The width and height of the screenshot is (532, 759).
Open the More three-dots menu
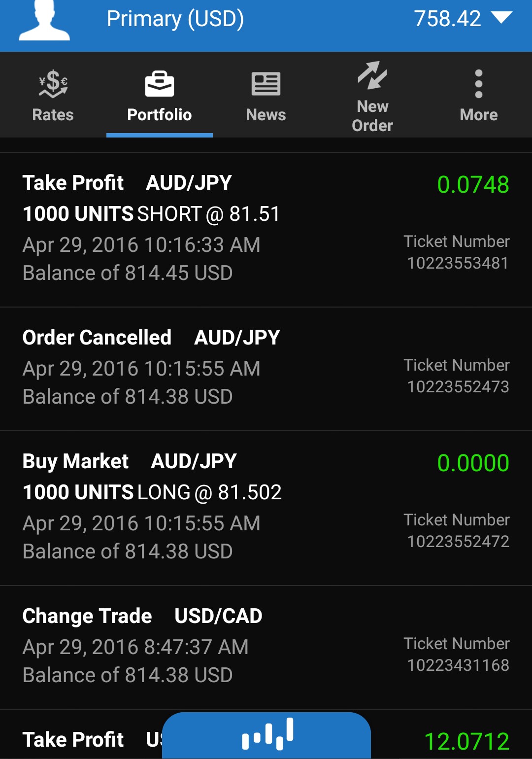[x=478, y=84]
